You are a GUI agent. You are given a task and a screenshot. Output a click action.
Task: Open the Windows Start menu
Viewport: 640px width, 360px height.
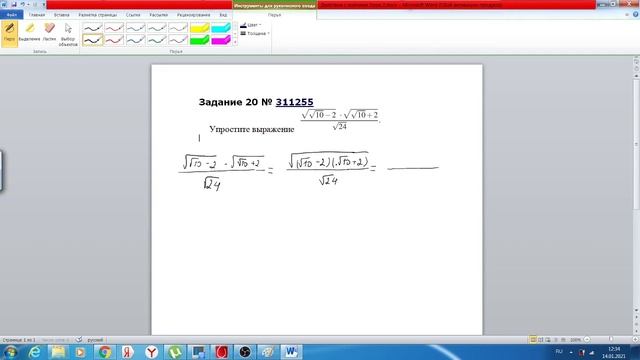click(10, 352)
